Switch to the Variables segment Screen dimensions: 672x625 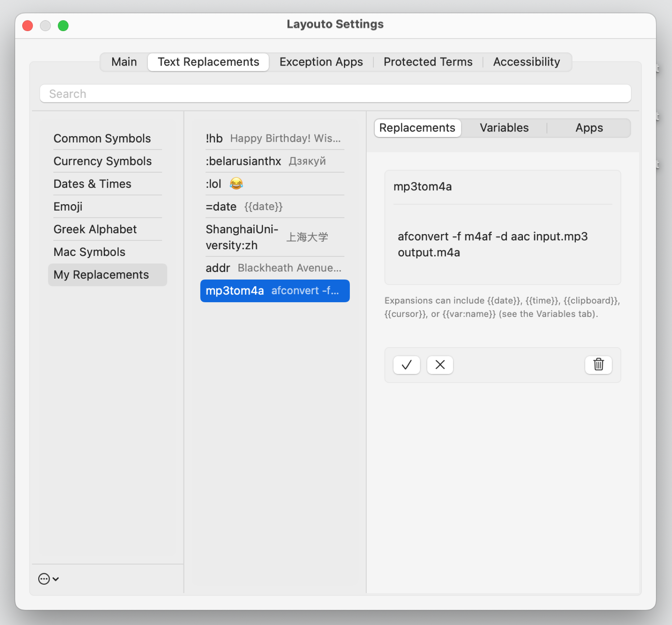point(504,128)
